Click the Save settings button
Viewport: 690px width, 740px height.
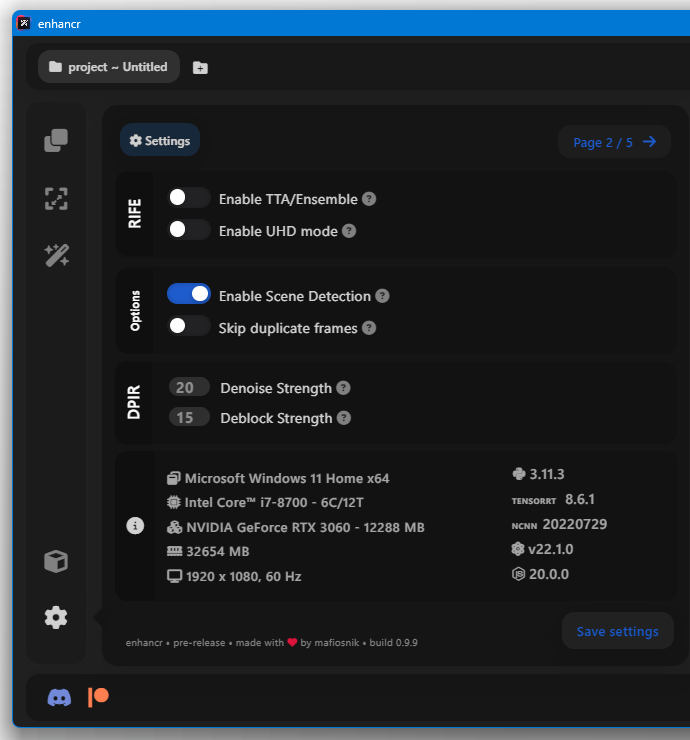617,631
